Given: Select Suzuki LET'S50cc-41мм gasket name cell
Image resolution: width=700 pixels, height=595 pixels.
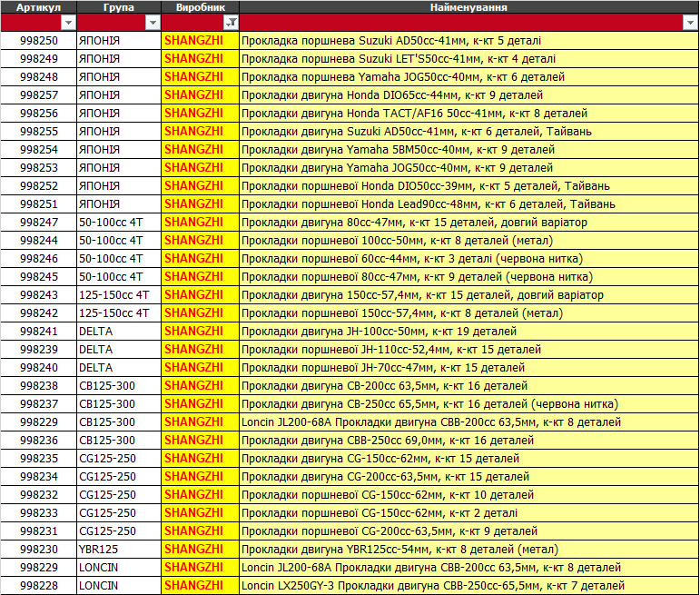Looking at the screenshot, I should (468, 59).
